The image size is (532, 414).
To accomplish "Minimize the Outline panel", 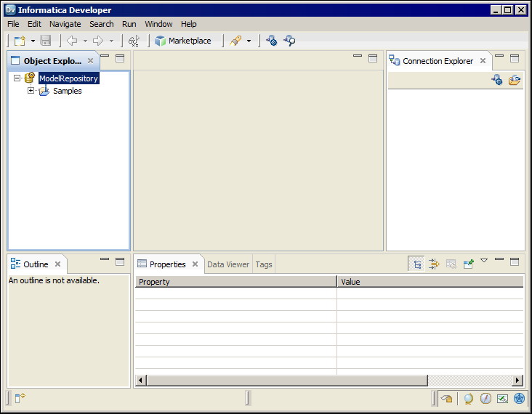I will point(105,259).
